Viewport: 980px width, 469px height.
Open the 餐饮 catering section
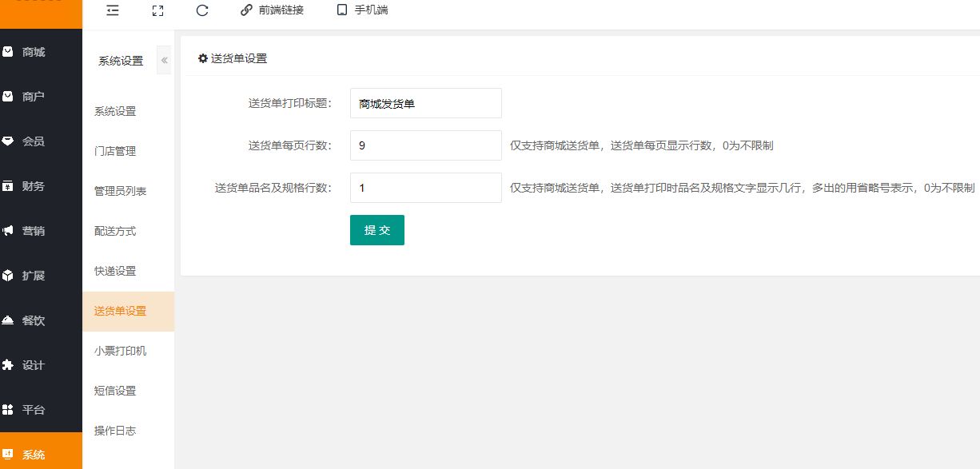point(34,320)
